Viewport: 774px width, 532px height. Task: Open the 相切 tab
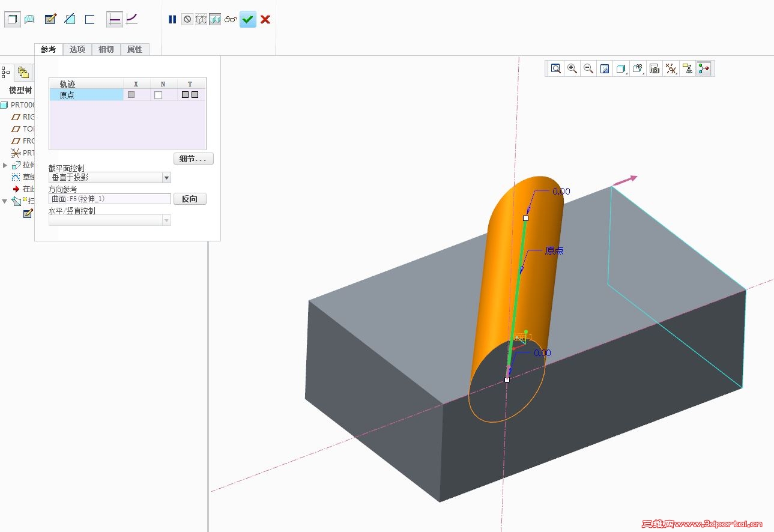(106, 49)
